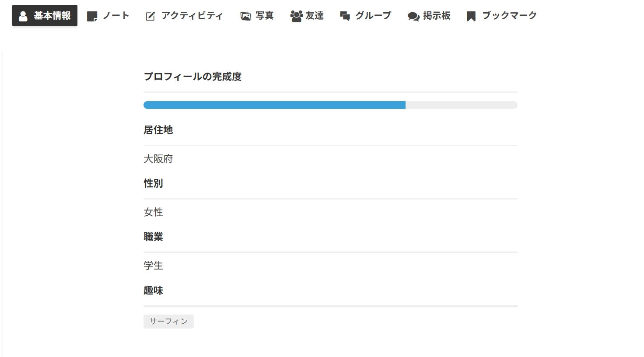The image size is (644, 357).
Task: Click the 大阪府 residence value
Action: [158, 159]
